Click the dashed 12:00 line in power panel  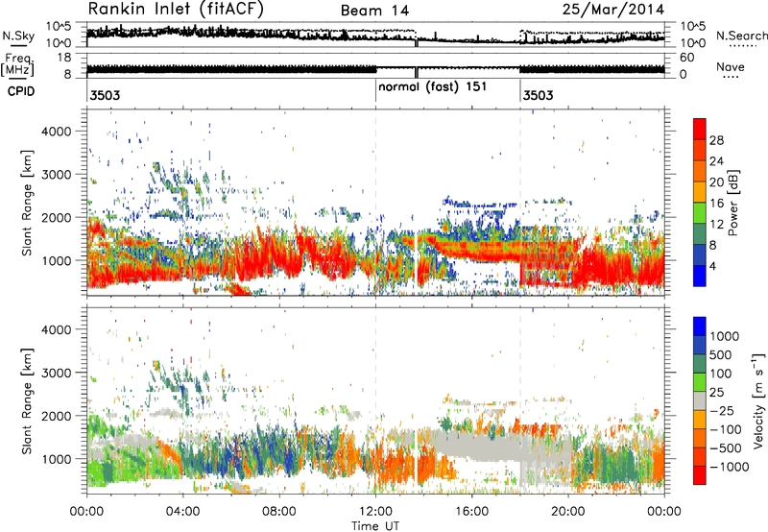[375, 202]
